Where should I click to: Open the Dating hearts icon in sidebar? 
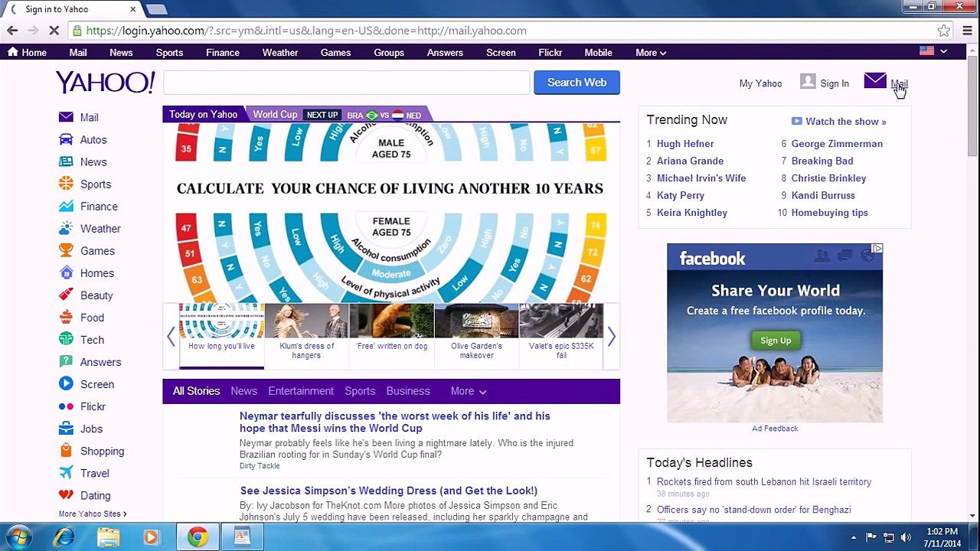pyautogui.click(x=66, y=495)
